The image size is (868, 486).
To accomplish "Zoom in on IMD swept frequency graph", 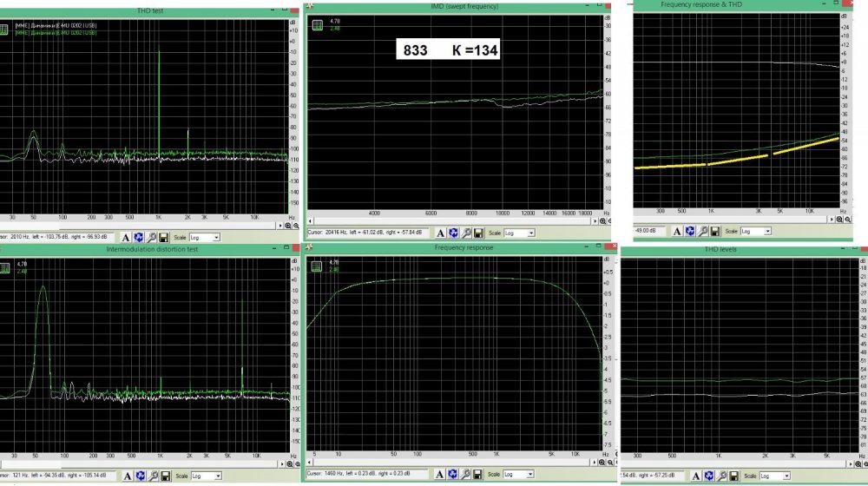I will pos(603,221).
